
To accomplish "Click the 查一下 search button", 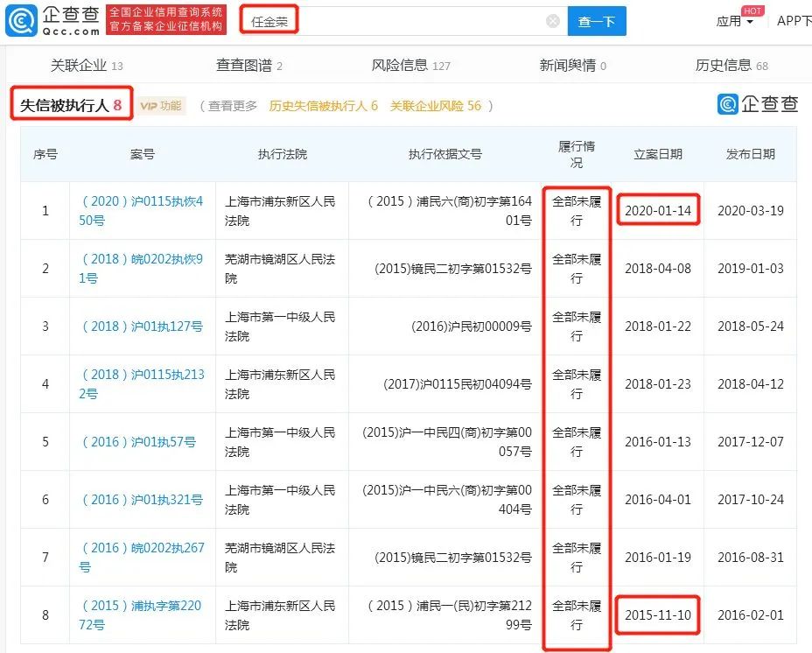I will click(x=597, y=21).
